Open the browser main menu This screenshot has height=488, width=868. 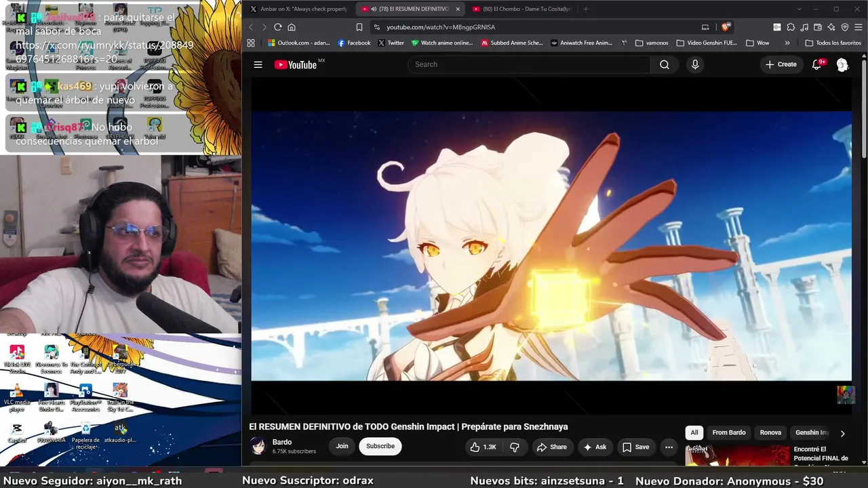tap(859, 27)
